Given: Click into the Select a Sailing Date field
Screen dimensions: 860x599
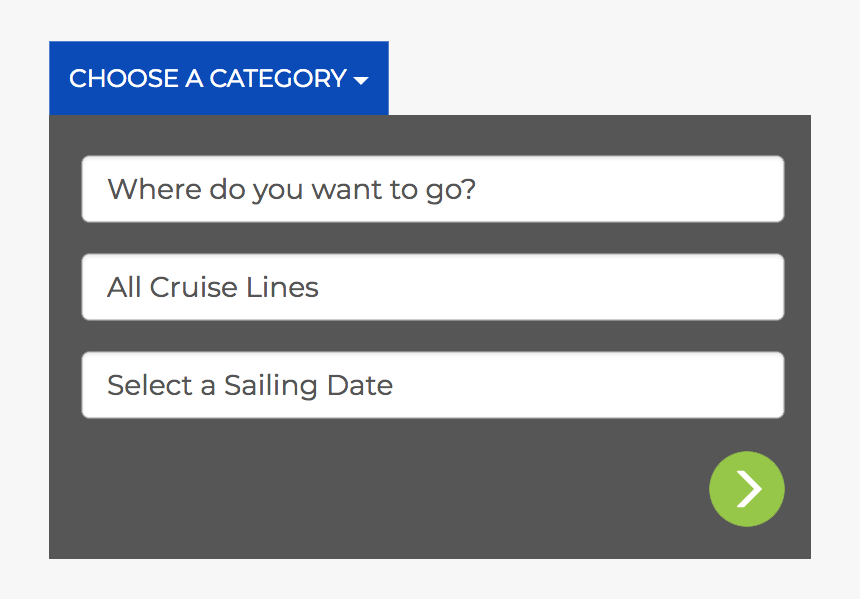Looking at the screenshot, I should pyautogui.click(x=432, y=385).
